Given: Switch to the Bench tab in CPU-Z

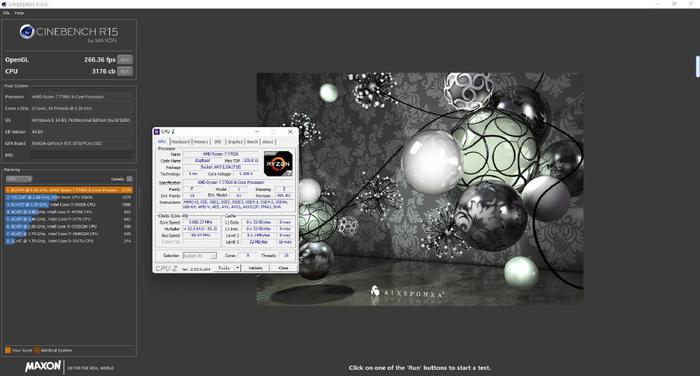Looking at the screenshot, I should [252, 142].
